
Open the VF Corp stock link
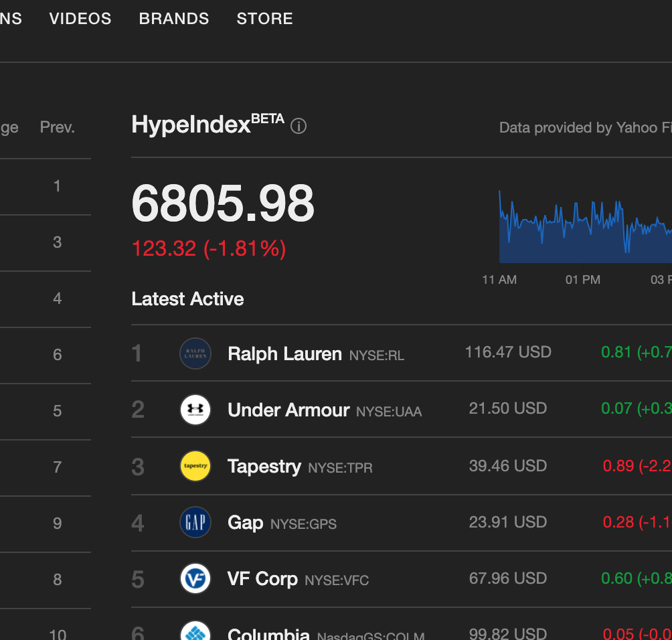coord(262,578)
